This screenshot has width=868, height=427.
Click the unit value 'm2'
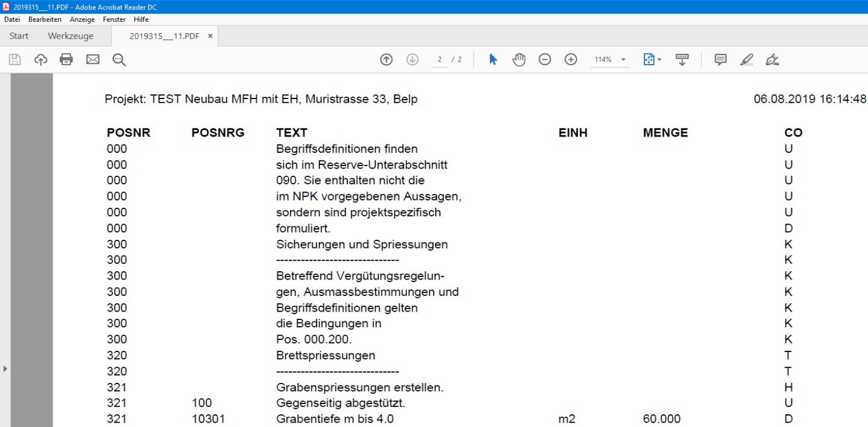567,419
